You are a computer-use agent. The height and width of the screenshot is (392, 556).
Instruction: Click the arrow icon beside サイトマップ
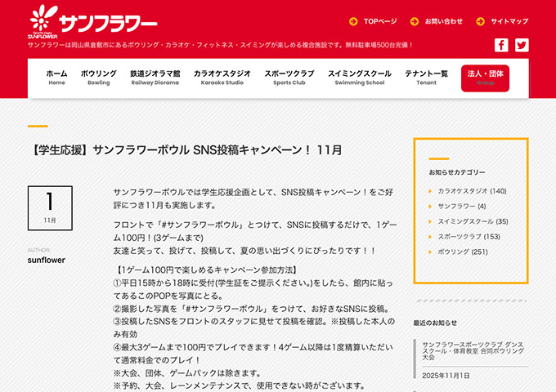[x=480, y=21]
